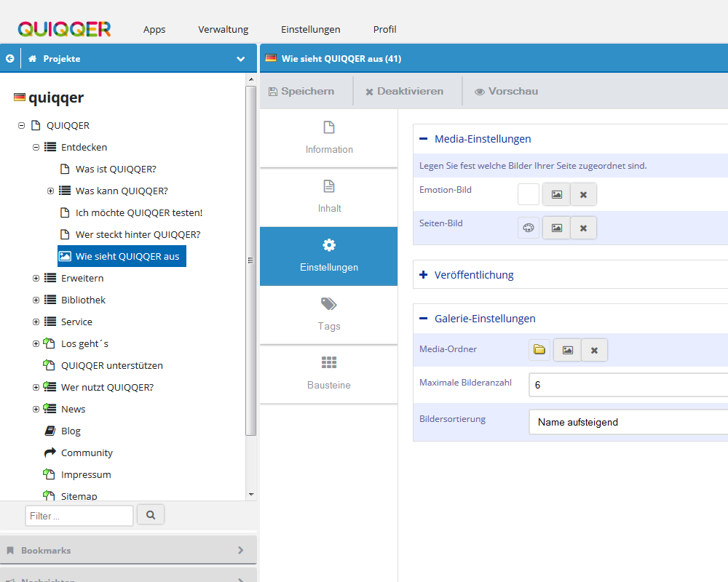This screenshot has width=728, height=582.
Task: Click the back arrow in Projekte panel
Action: click(9, 58)
